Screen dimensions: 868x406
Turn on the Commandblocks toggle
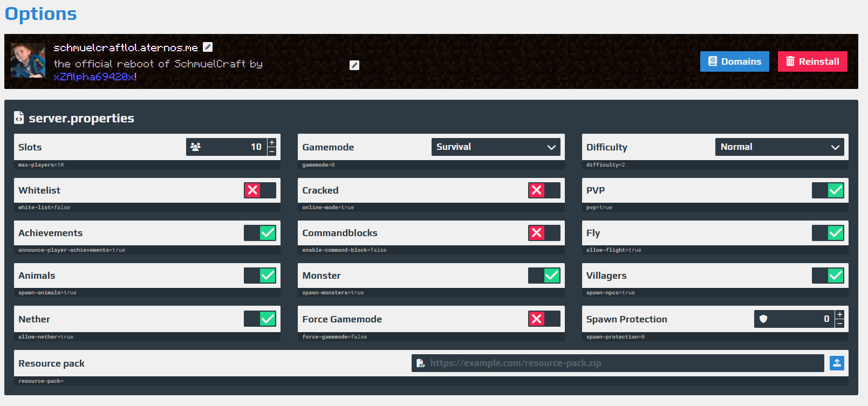544,233
